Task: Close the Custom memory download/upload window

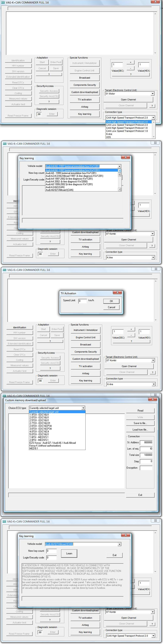Action: click(x=152, y=399)
